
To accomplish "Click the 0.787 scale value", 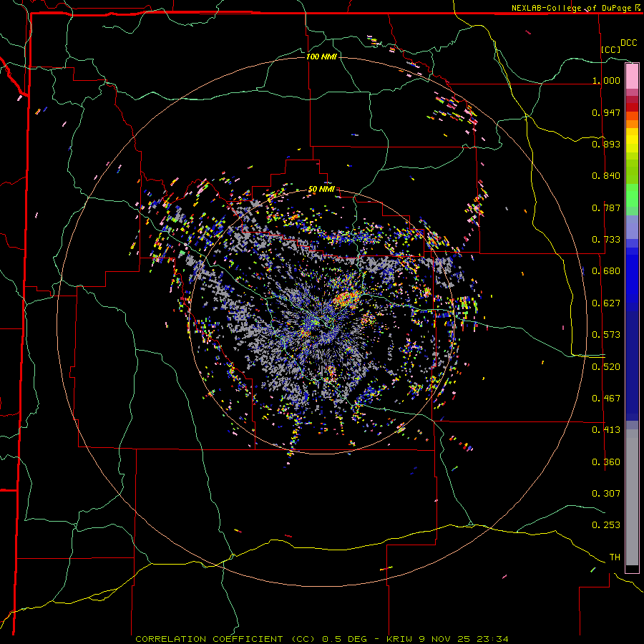I will 606,208.
